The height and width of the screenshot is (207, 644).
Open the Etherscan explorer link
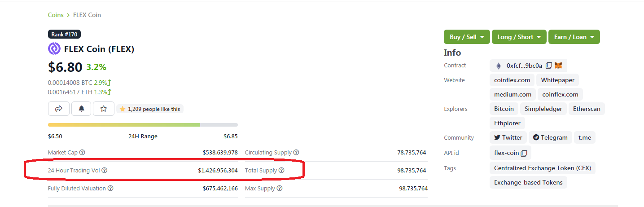587,109
